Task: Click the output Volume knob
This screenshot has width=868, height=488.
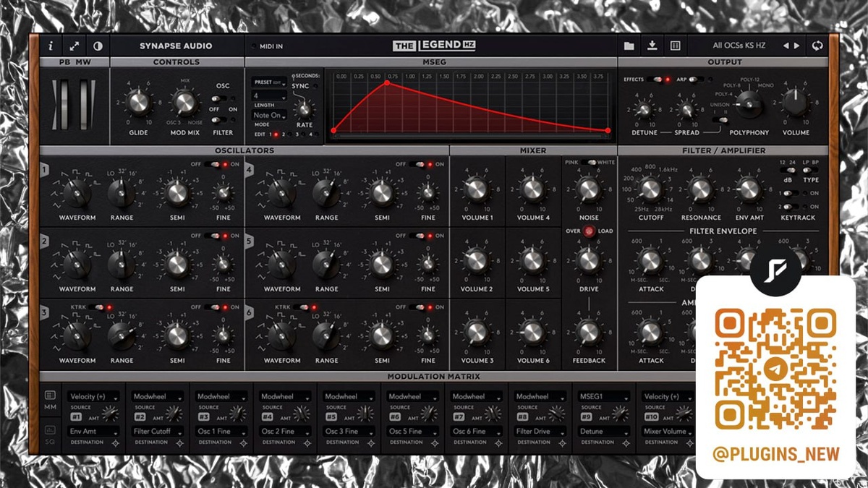Action: pos(795,103)
